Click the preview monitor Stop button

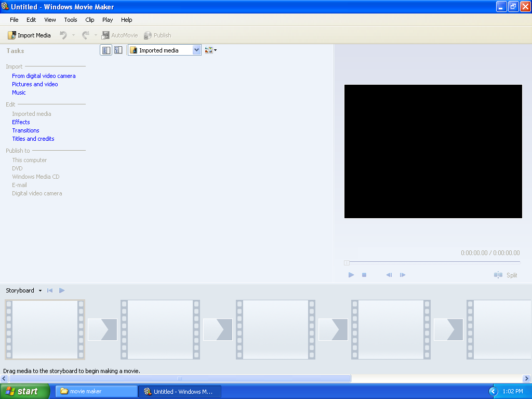click(364, 275)
